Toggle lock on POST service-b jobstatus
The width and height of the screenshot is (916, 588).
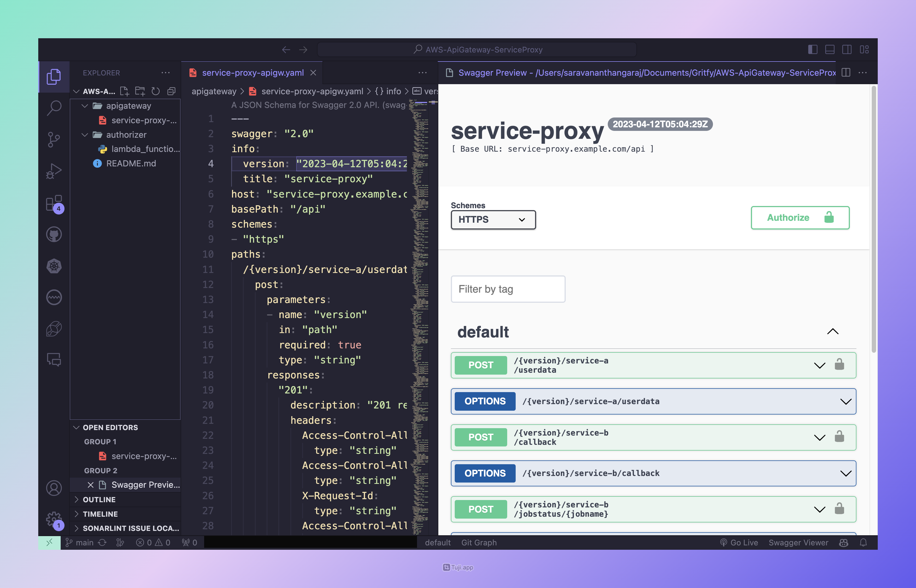(839, 509)
